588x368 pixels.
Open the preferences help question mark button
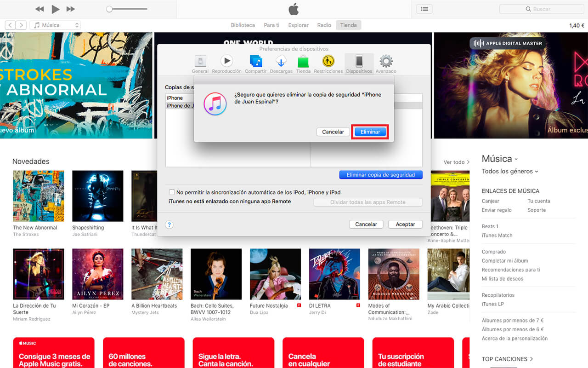(x=169, y=224)
